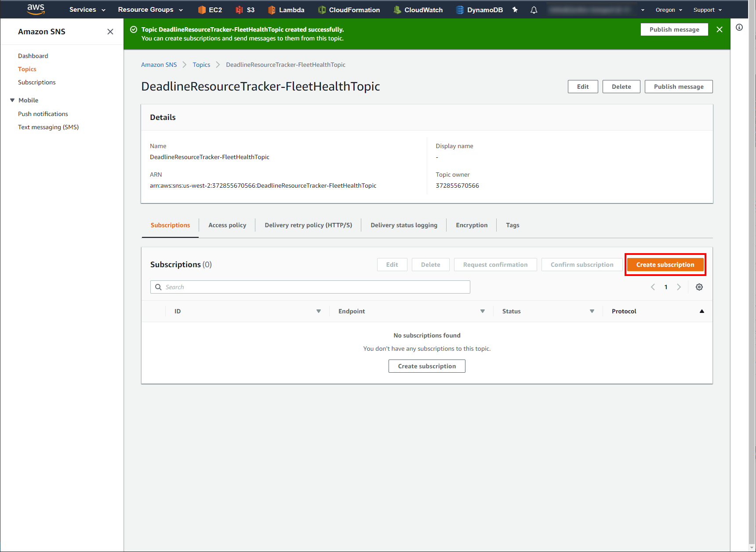Click the orange Create subscription button
756x552 pixels.
click(665, 265)
